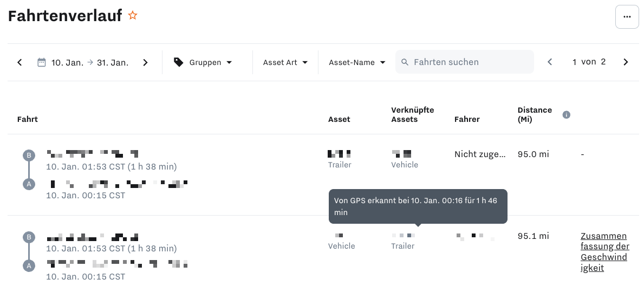Open the Asset-Name filter dropdown
Viewport: 644px width, 292px height.
coord(357,62)
